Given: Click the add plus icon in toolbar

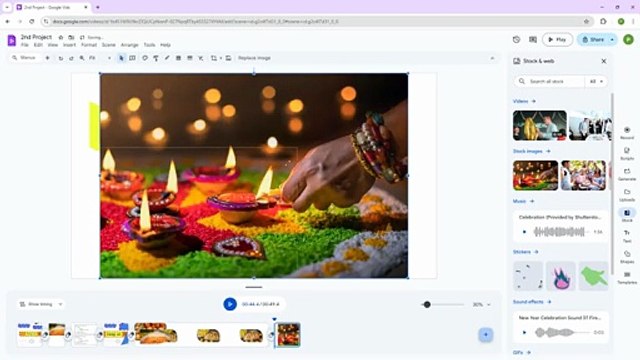Looking at the screenshot, I should pyautogui.click(x=47, y=58).
